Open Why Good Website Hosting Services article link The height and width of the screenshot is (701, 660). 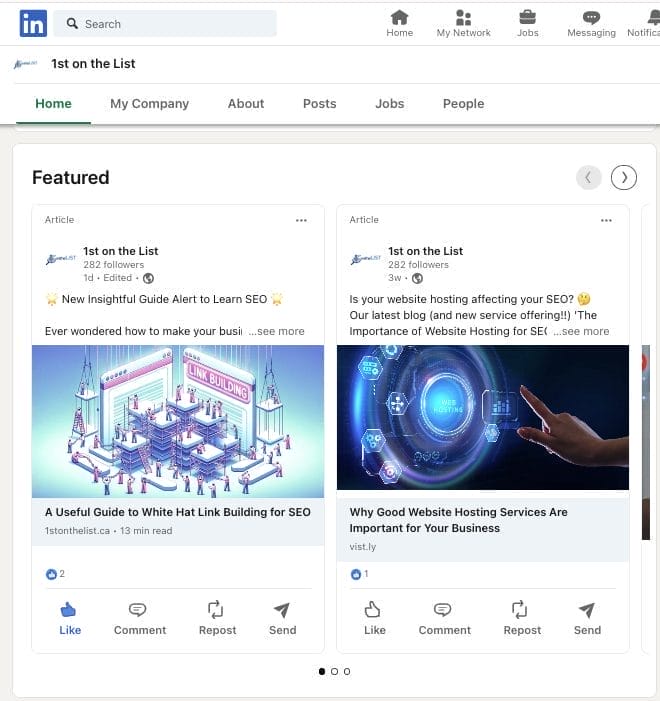[x=458, y=520]
